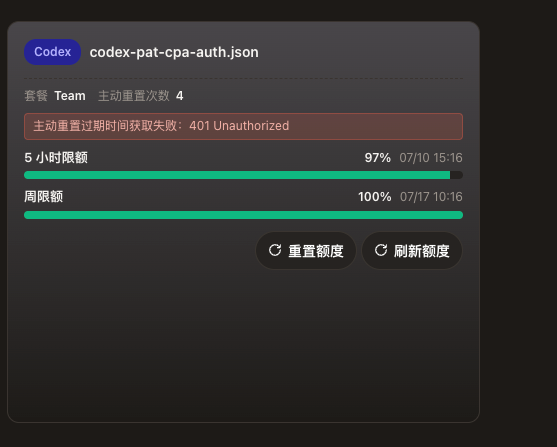This screenshot has height=447, width=557.
Task: Select the blue Codex badge
Action: pyautogui.click(x=53, y=52)
